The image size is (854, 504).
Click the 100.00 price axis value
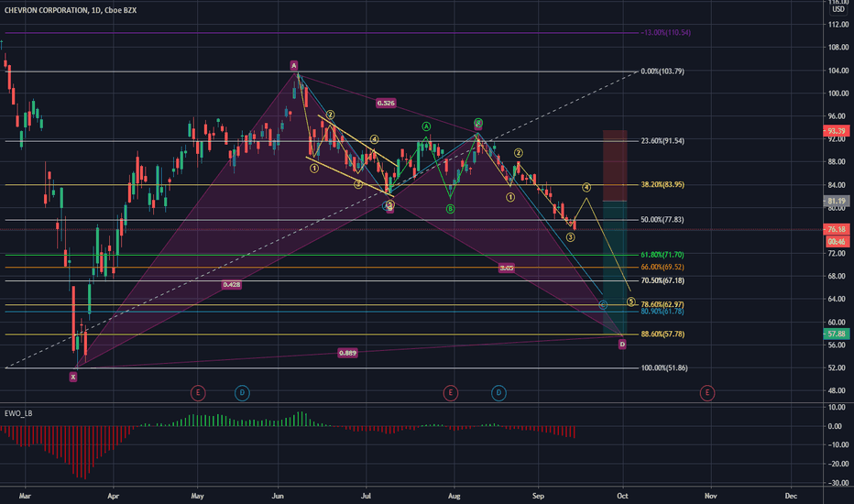(838, 93)
